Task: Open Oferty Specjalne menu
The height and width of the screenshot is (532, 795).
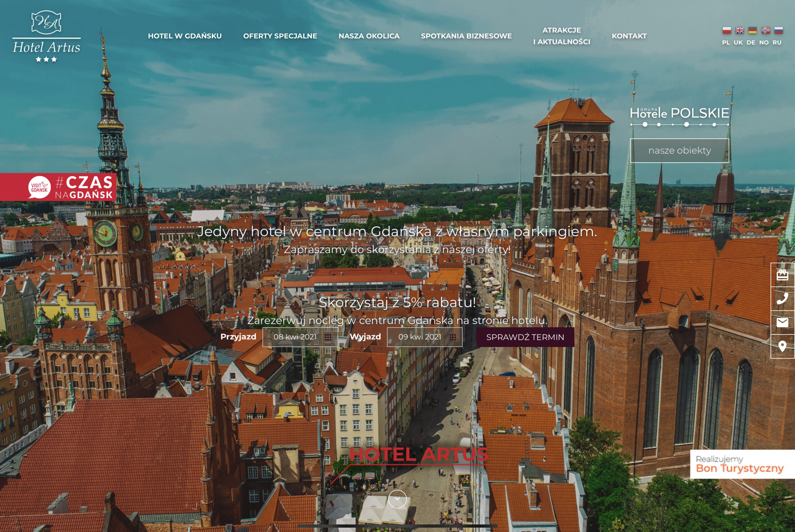Action: click(280, 36)
